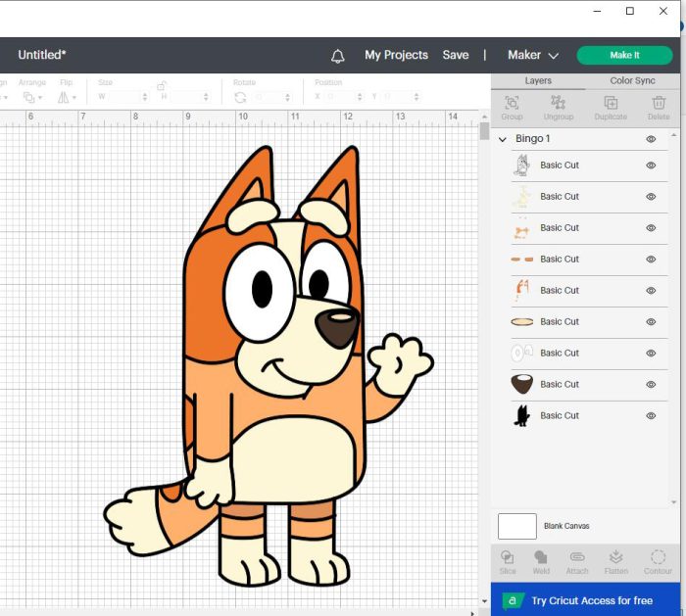
Task: Click Save in the header
Action: [456, 55]
